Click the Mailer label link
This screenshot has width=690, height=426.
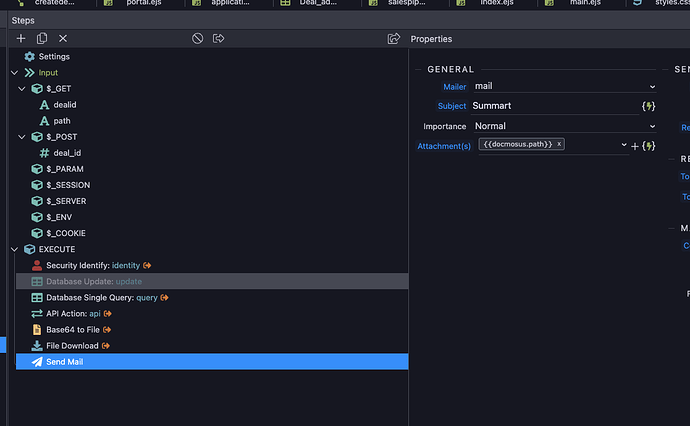pos(455,87)
